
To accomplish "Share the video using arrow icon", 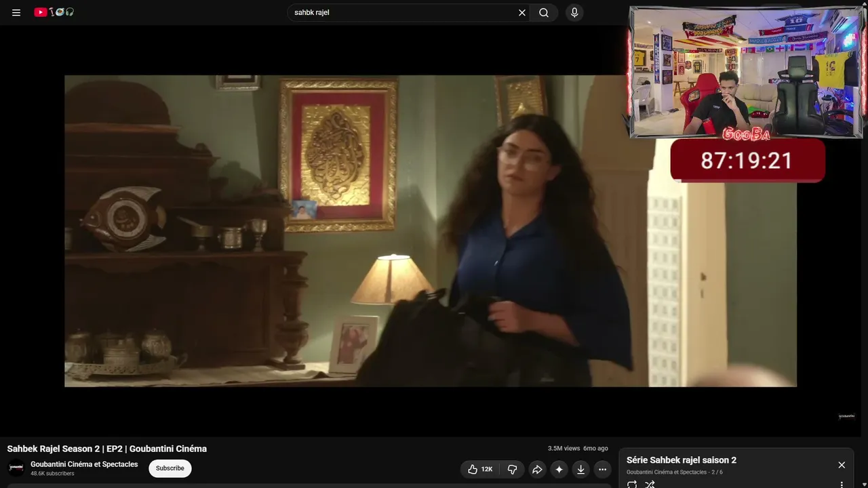I will [537, 469].
